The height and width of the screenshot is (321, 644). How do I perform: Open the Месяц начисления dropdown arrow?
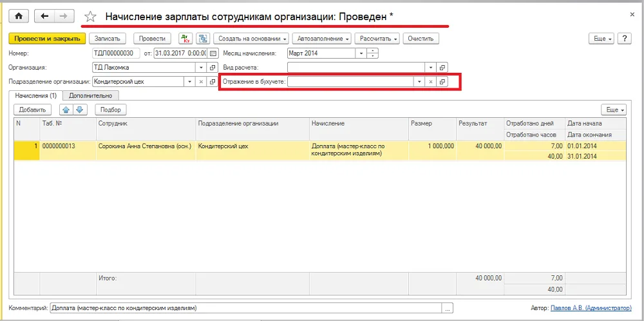[x=361, y=53]
